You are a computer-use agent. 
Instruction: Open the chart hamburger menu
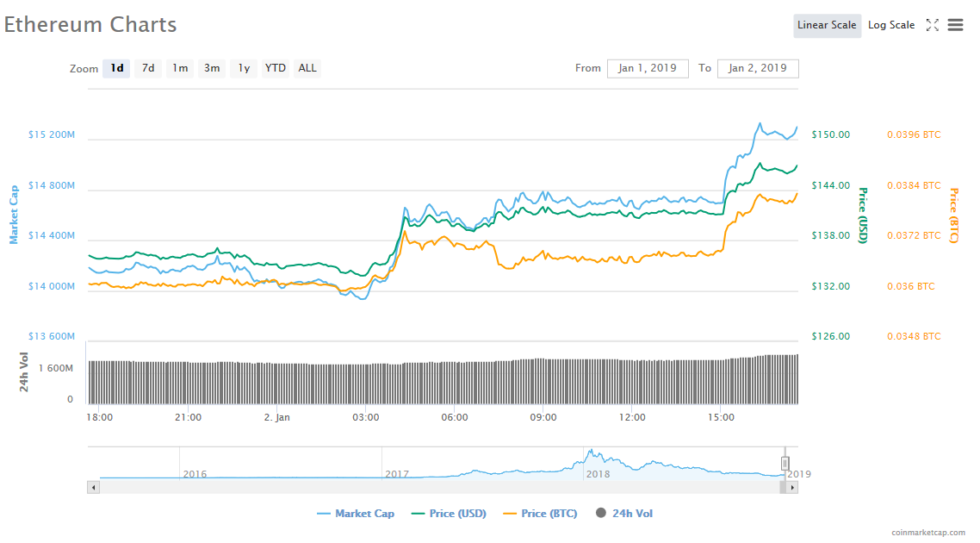pos(955,25)
